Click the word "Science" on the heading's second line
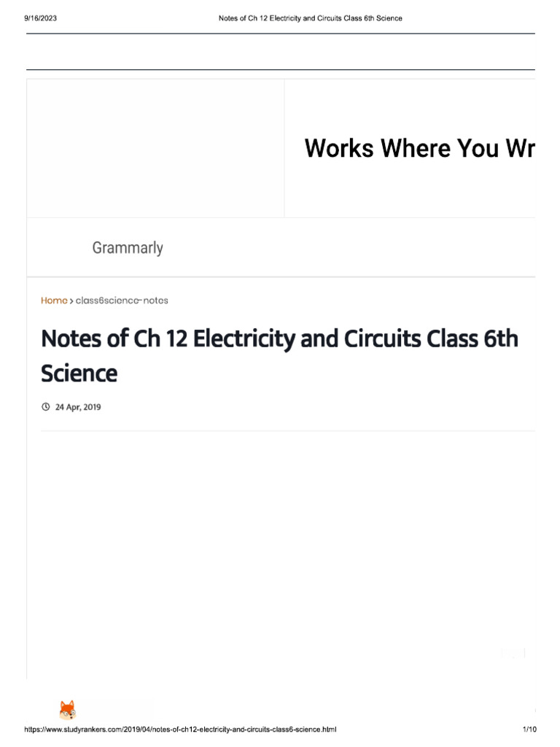 [79, 373]
